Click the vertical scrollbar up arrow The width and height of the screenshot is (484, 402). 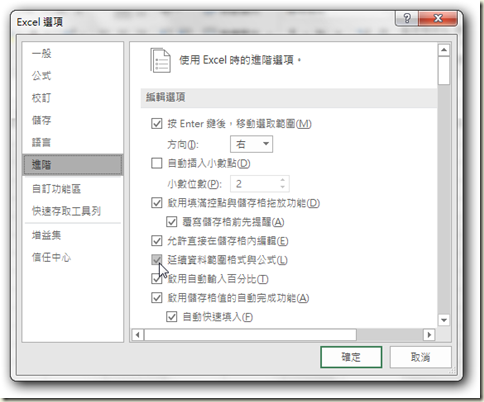point(444,50)
